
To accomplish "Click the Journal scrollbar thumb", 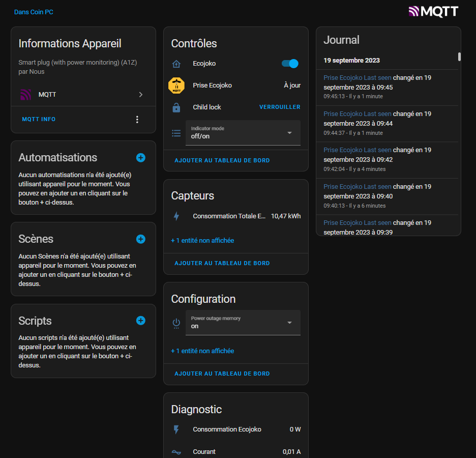I will (459, 57).
